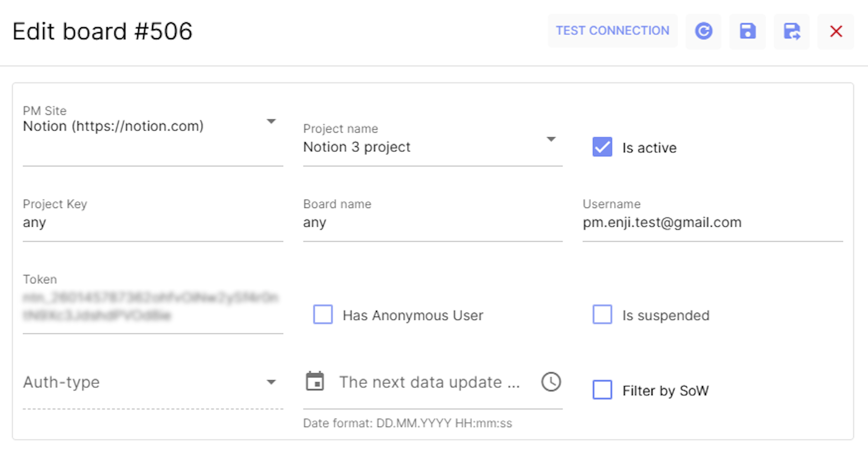Screen dimensions: 868x467
Task: Click the refresh board icon
Action: click(704, 31)
